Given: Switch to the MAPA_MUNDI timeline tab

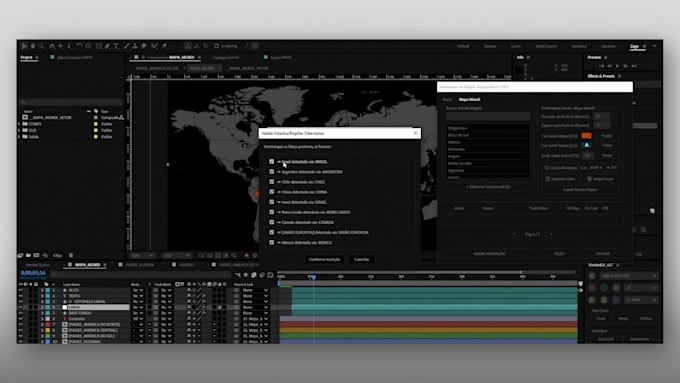Looking at the screenshot, I should (x=87, y=265).
